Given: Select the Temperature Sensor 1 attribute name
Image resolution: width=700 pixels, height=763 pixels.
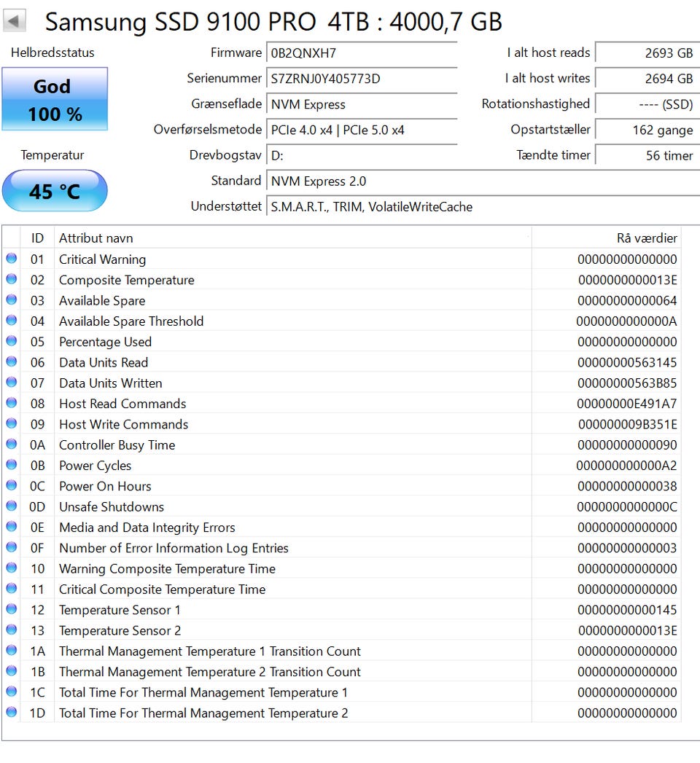Looking at the screenshot, I should 120,610.
